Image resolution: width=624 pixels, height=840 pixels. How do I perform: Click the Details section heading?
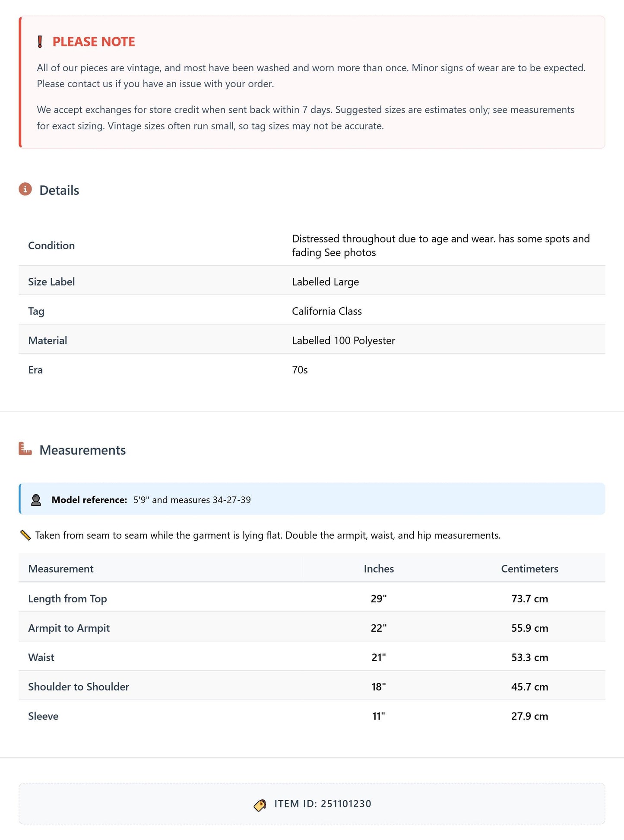pyautogui.click(x=59, y=190)
